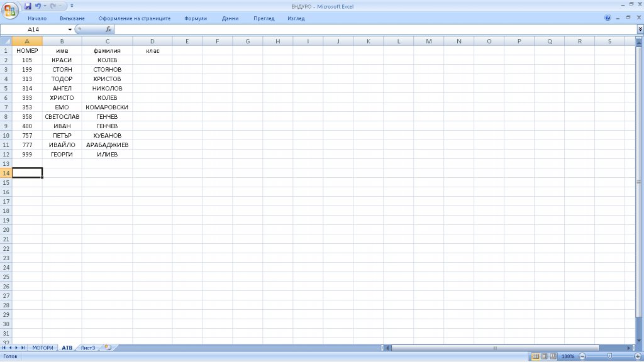Switch to Page Layout view in status bar

[x=545, y=356]
